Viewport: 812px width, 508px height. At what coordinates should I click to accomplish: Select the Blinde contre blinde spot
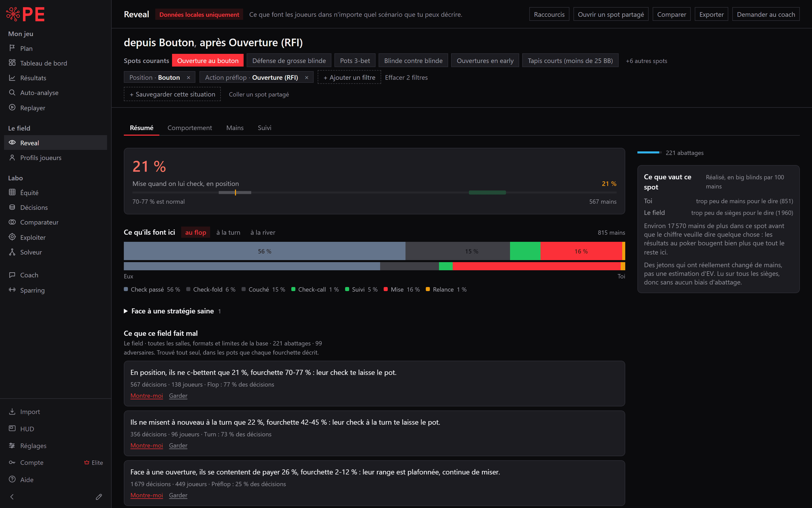tap(413, 60)
